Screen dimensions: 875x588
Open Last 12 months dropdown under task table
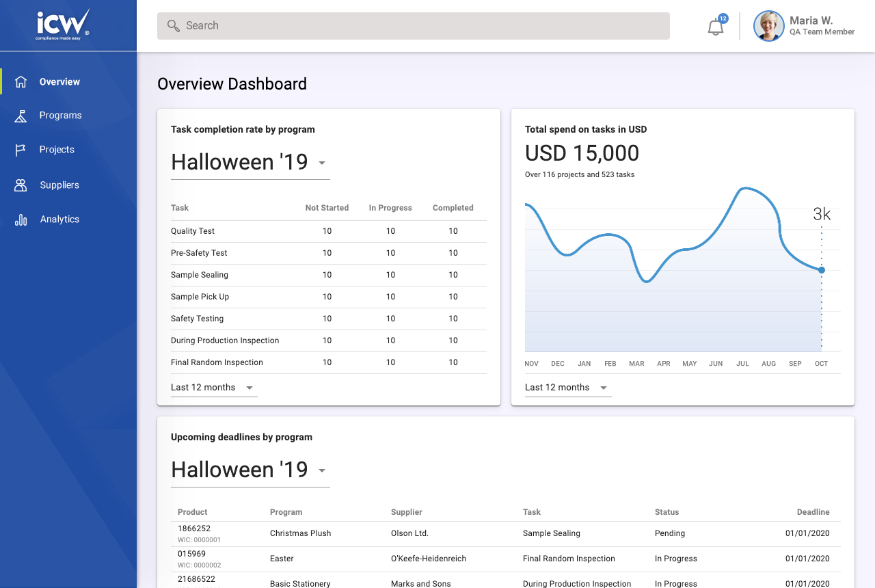coord(250,388)
